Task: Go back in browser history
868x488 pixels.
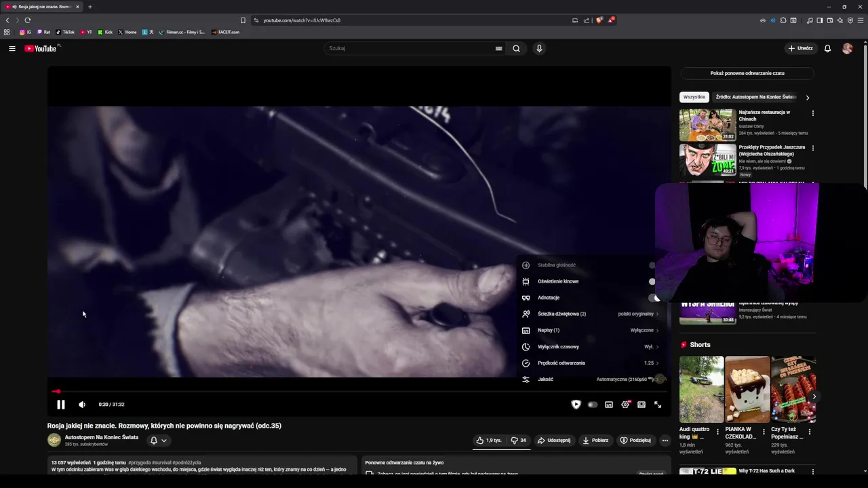Action: point(7,20)
